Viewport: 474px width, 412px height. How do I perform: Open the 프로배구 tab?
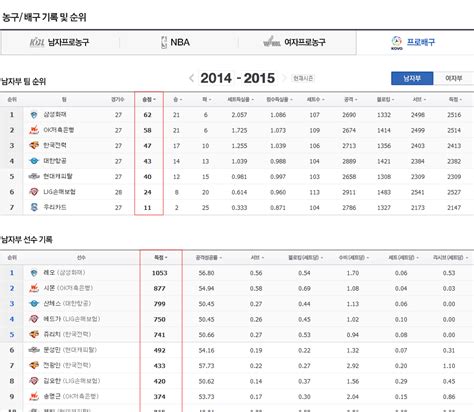coord(415,42)
